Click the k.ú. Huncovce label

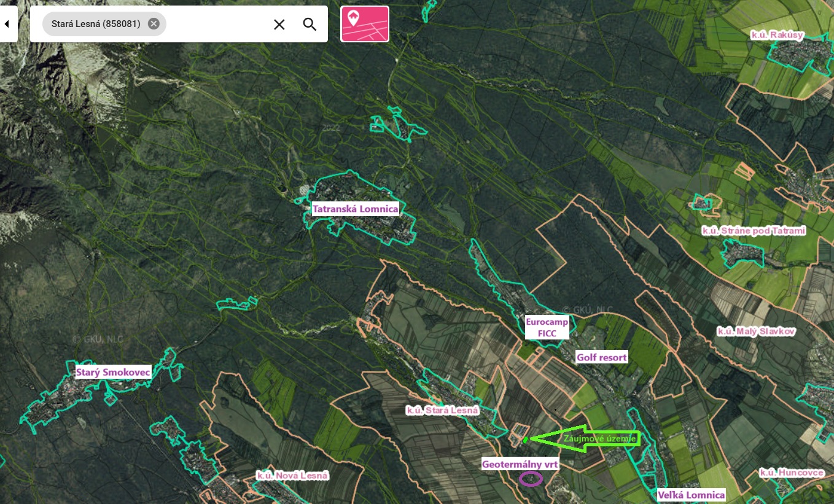click(x=791, y=472)
